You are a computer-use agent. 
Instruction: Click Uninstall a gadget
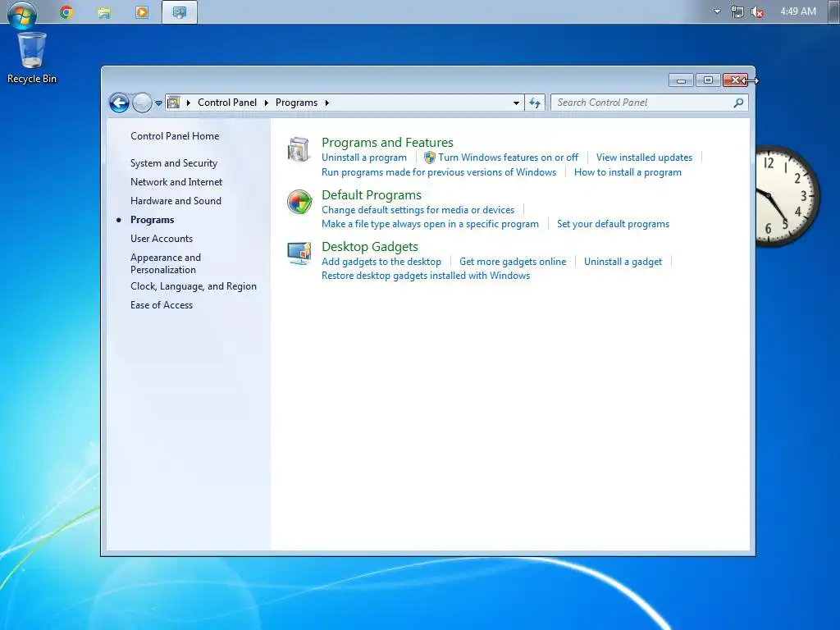coord(623,262)
